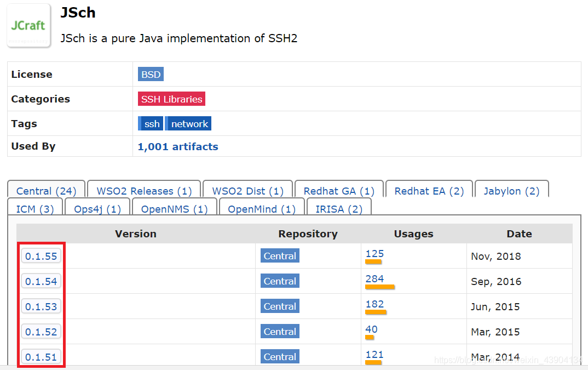The image size is (588, 370).
Task: Open the 125 usages link
Action: 374,254
